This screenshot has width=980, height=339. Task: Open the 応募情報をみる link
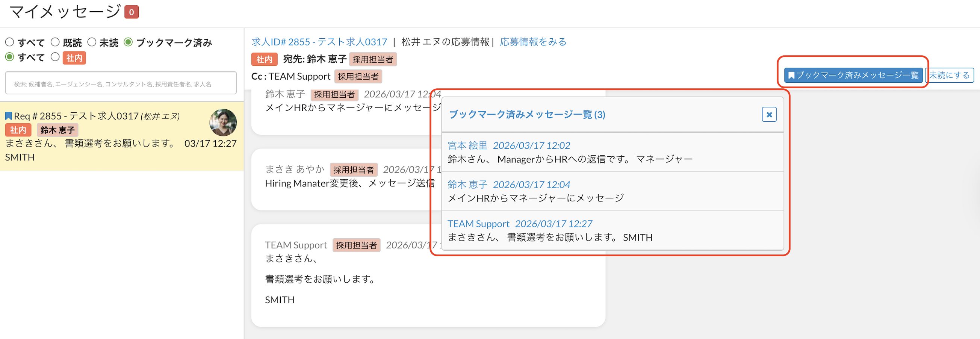532,42
